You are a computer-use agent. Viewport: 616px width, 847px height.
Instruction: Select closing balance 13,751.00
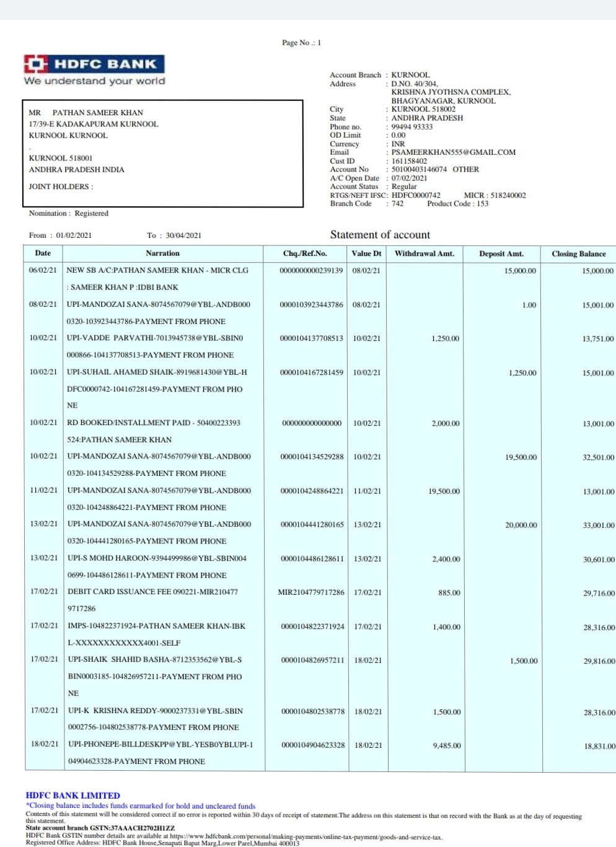pos(598,339)
